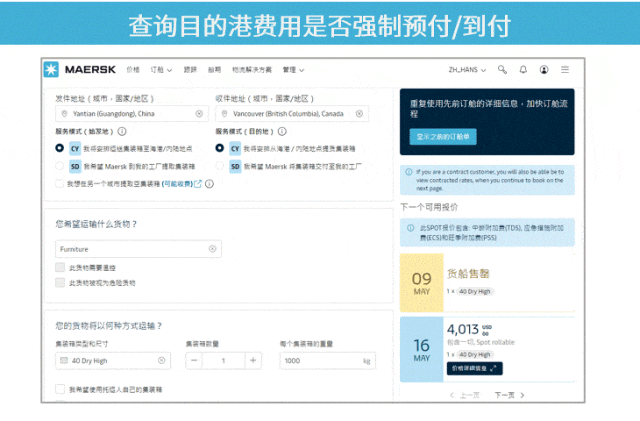Open the hamburger menu icon

tap(565, 70)
